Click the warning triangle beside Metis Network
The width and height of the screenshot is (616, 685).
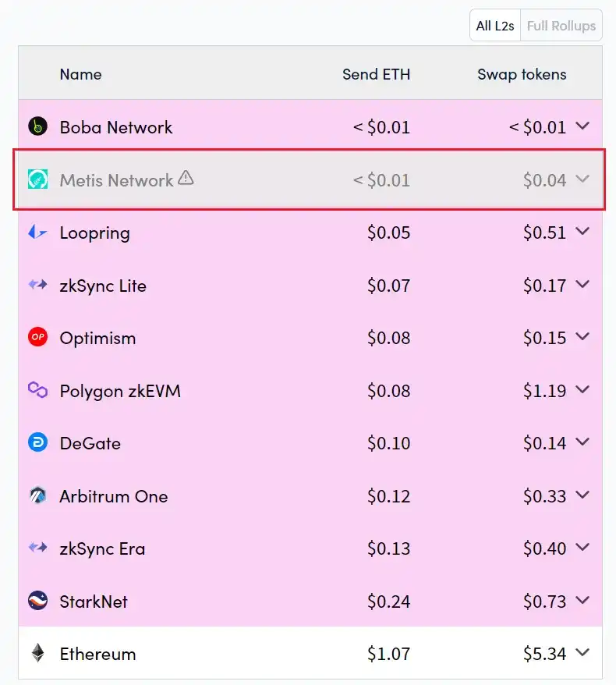186,179
